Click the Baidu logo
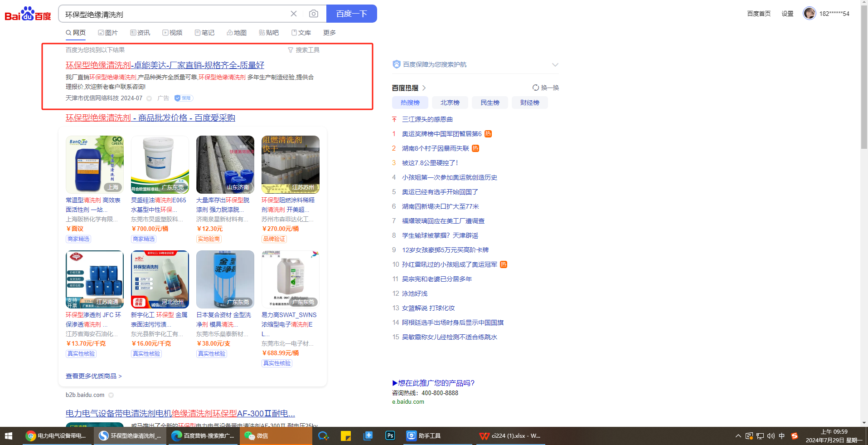 pyautogui.click(x=28, y=14)
